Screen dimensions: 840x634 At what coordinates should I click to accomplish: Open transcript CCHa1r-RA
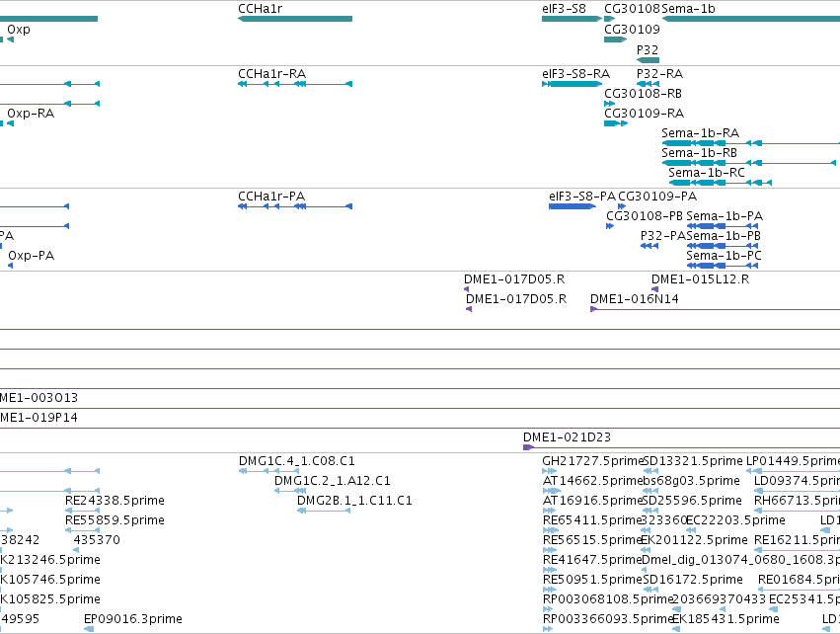coord(295,84)
